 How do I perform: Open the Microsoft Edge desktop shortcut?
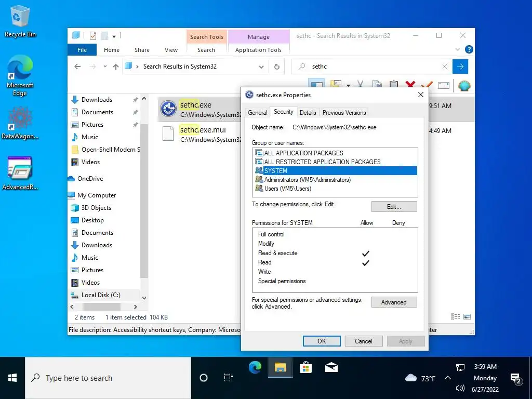click(20, 76)
